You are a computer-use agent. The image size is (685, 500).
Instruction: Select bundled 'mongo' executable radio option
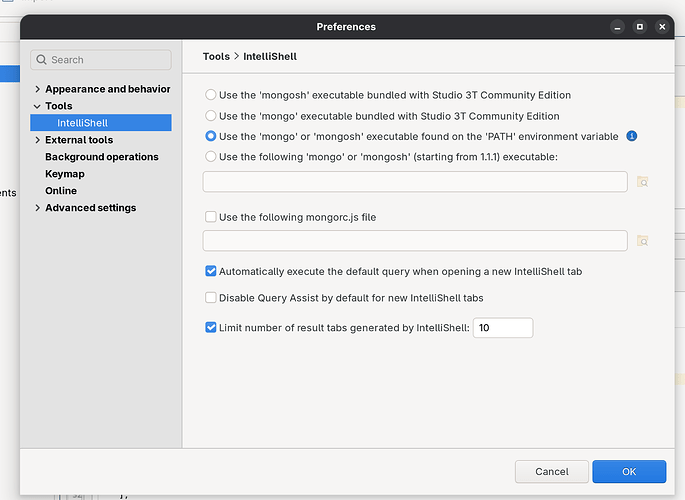[211, 116]
